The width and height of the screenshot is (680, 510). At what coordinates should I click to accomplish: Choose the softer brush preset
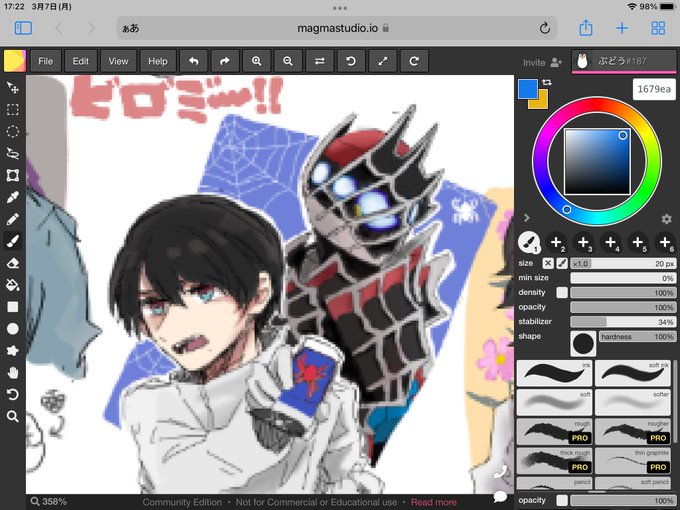point(633,402)
